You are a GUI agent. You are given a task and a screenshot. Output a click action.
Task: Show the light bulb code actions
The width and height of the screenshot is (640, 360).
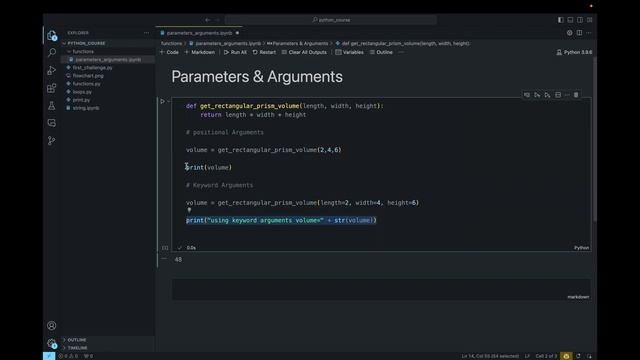189,211
